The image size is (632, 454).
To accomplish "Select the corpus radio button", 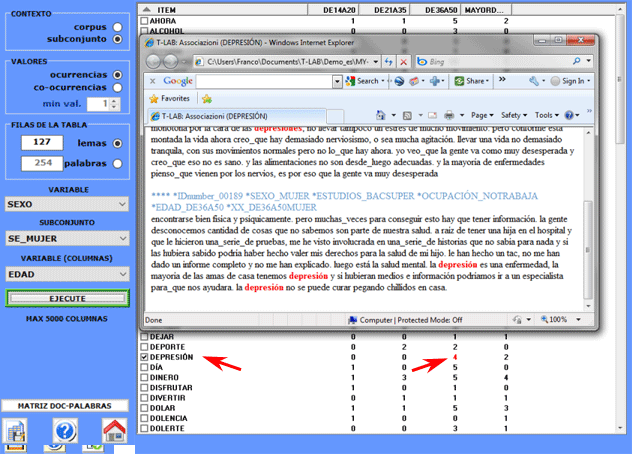I will point(117,27).
